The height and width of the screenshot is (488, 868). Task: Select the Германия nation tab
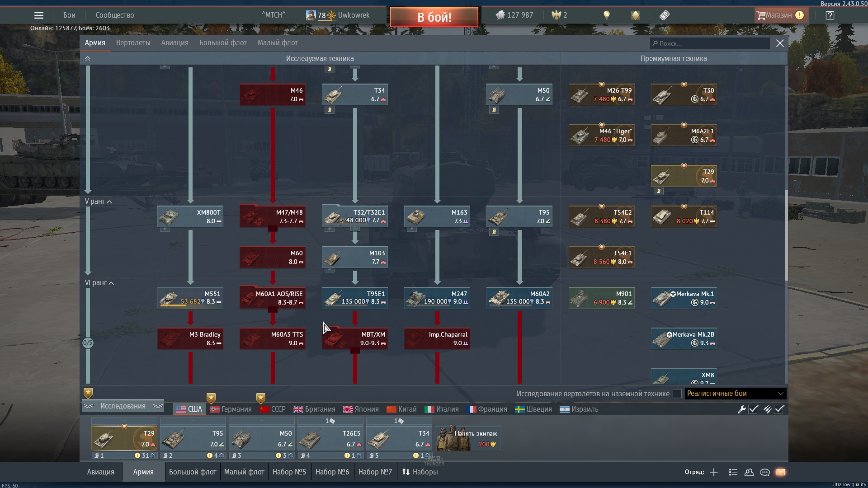(x=231, y=409)
